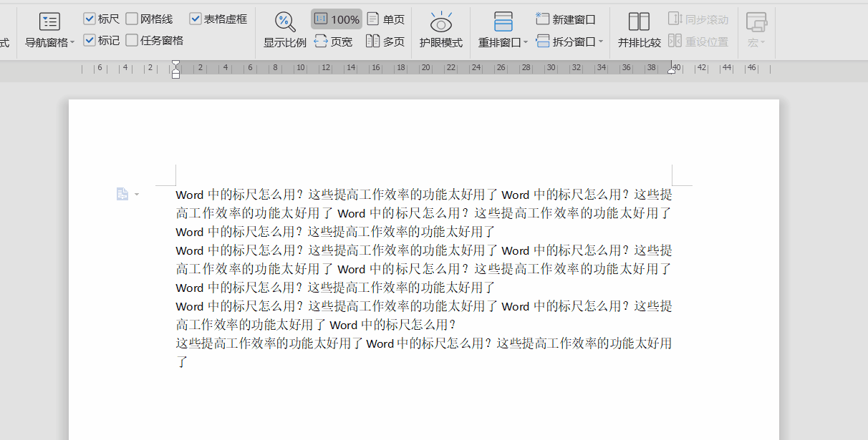Set zoom to 100%
Screen dimensions: 868x440
[x=337, y=19]
